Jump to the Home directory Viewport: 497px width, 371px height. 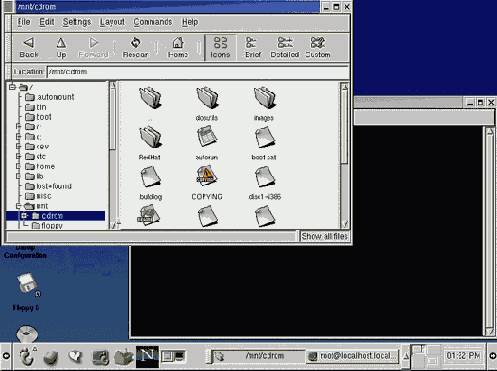click(x=178, y=47)
